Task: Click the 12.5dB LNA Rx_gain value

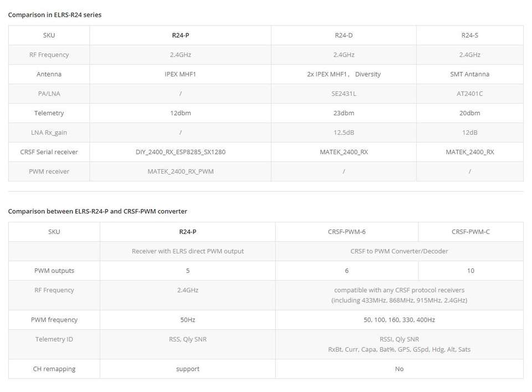Action: coord(344,133)
